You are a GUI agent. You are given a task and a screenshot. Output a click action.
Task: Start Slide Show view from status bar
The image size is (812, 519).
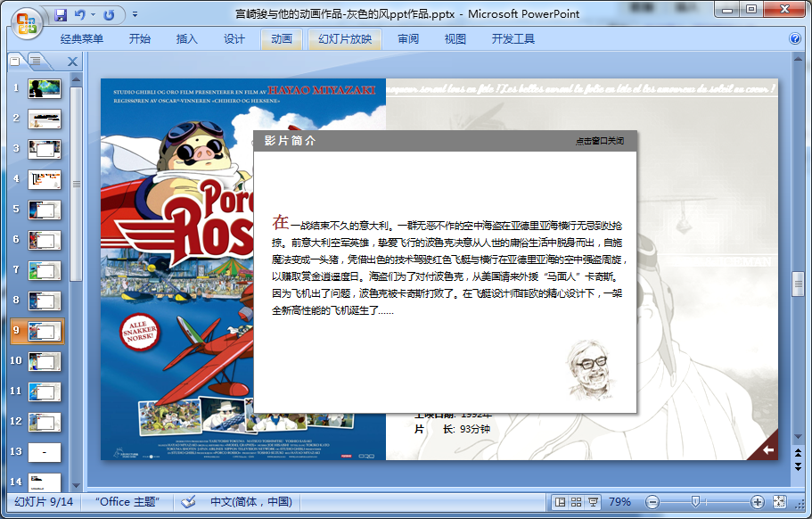(593, 502)
